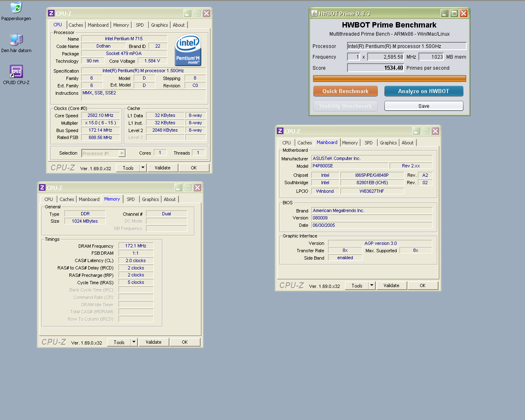This screenshot has width=525, height=420.
Task: Click the Intel Pentium M logo image
Action: tap(188, 50)
